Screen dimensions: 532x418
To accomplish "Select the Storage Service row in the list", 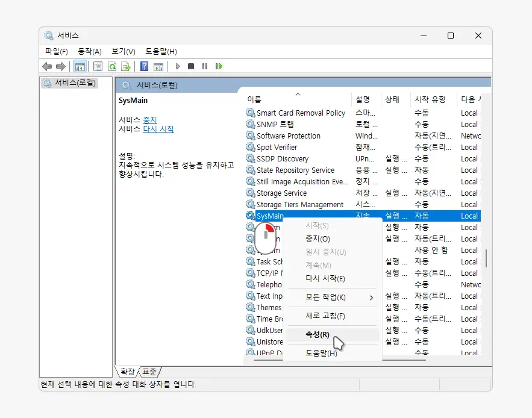I will coord(282,193).
